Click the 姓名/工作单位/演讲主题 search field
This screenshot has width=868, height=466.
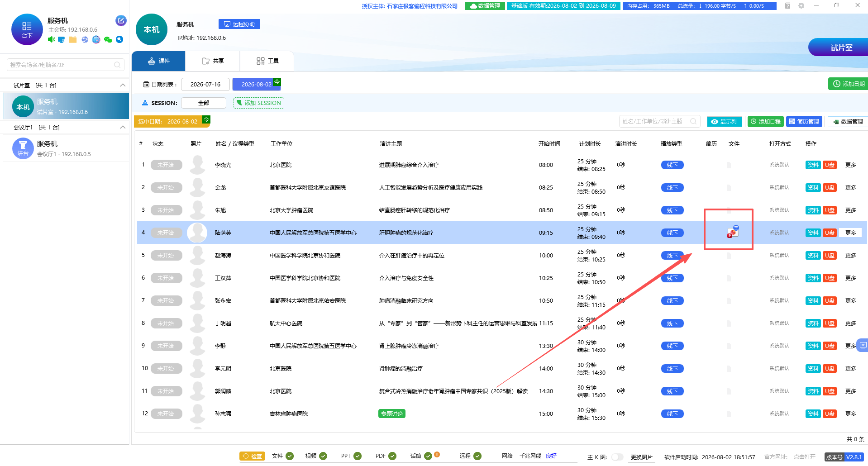pos(659,122)
